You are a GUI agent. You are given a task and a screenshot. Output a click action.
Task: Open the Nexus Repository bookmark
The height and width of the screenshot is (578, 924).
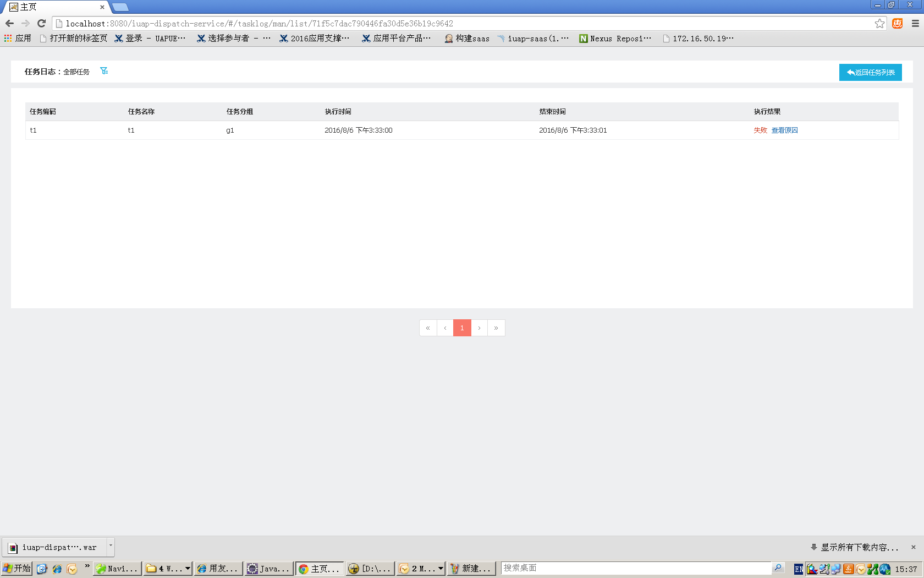click(615, 38)
